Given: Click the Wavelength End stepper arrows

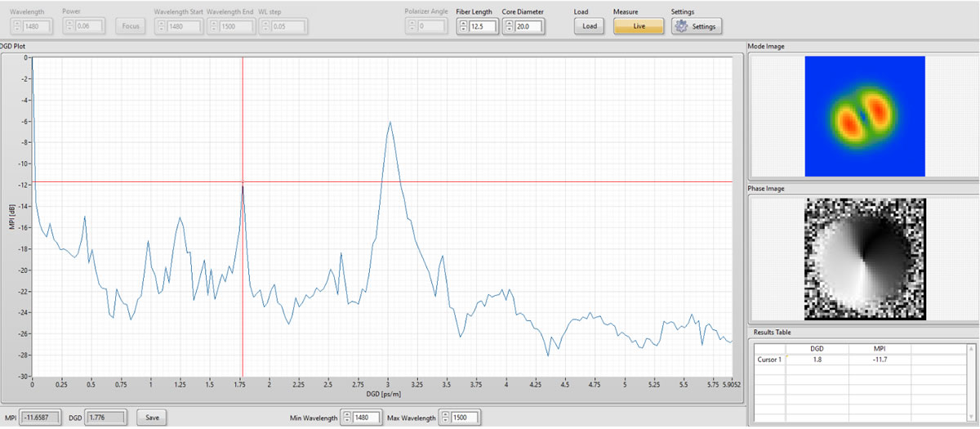Looking at the screenshot, I should pyautogui.click(x=212, y=26).
